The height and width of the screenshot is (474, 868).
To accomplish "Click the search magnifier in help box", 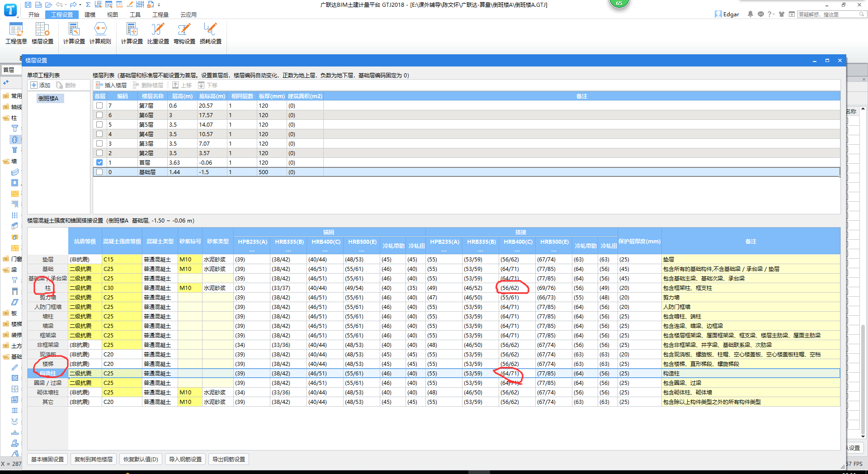I will 862,14.
